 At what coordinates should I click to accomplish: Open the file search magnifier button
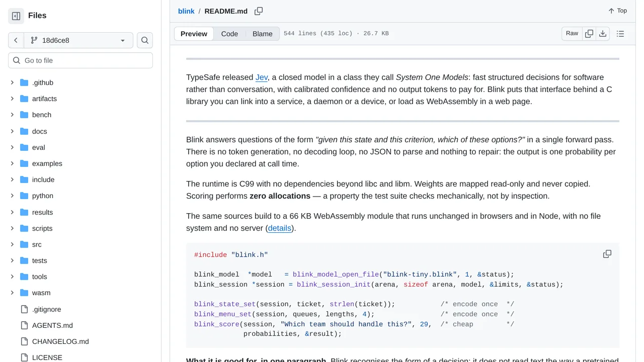pos(145,40)
